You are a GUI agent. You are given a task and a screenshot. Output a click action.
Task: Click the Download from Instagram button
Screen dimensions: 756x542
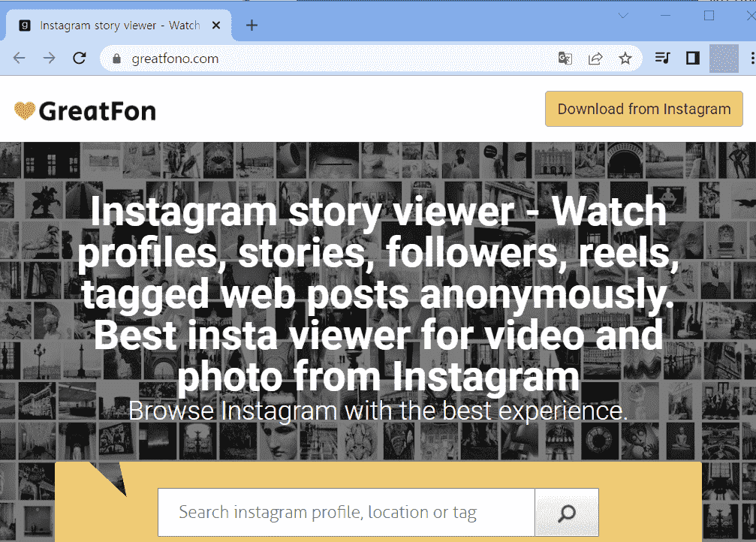(643, 109)
